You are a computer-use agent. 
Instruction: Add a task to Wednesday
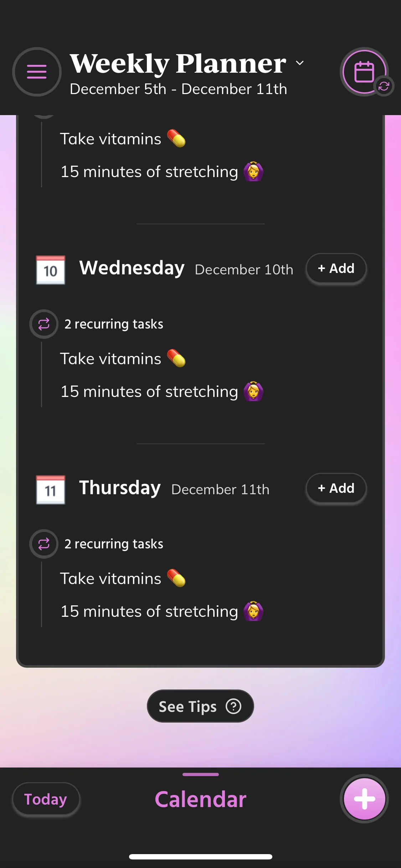(336, 268)
